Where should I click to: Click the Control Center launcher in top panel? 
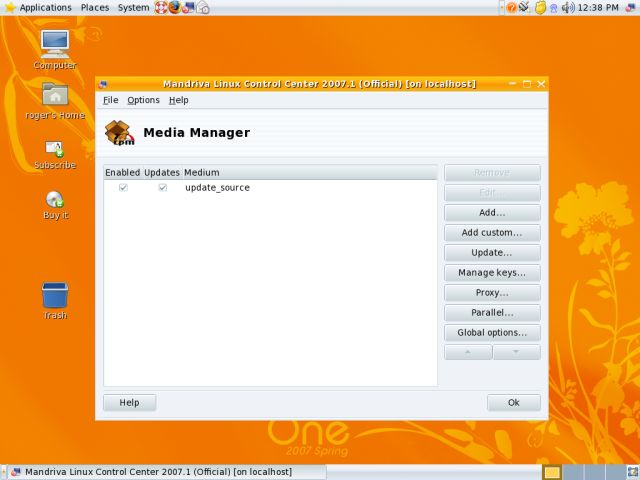[x=188, y=7]
